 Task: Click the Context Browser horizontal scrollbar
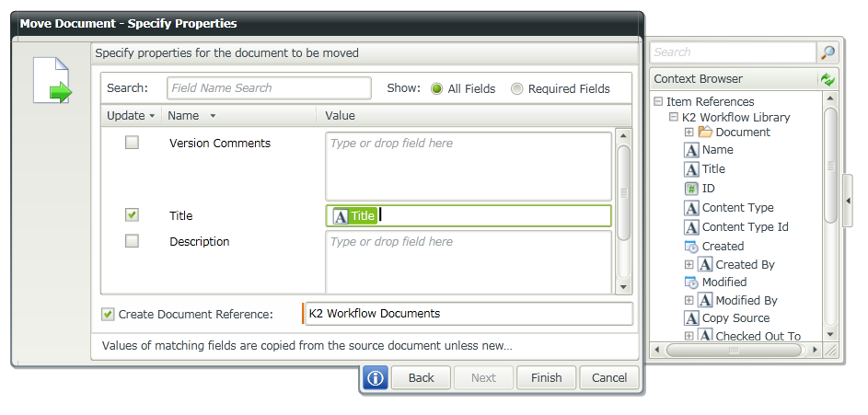point(734,351)
